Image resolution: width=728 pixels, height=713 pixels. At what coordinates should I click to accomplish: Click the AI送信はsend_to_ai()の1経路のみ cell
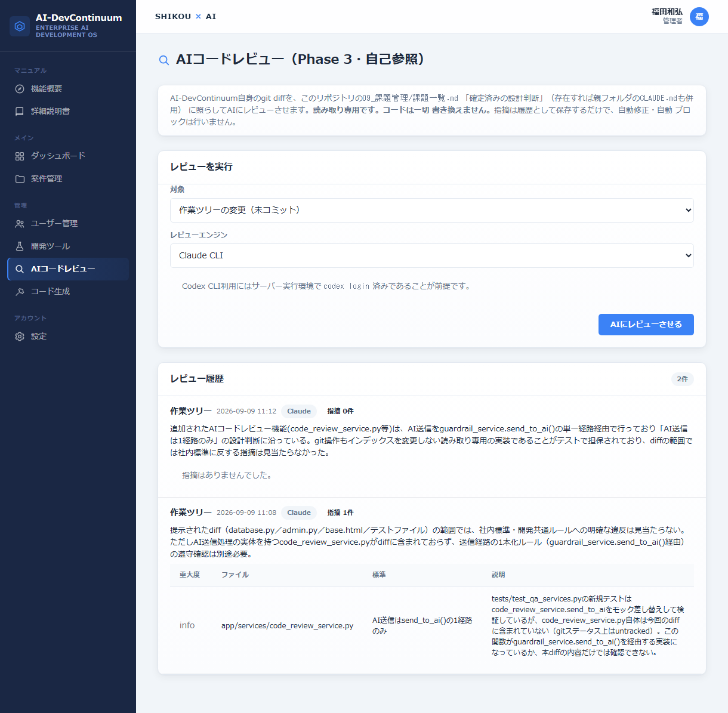[422, 625]
